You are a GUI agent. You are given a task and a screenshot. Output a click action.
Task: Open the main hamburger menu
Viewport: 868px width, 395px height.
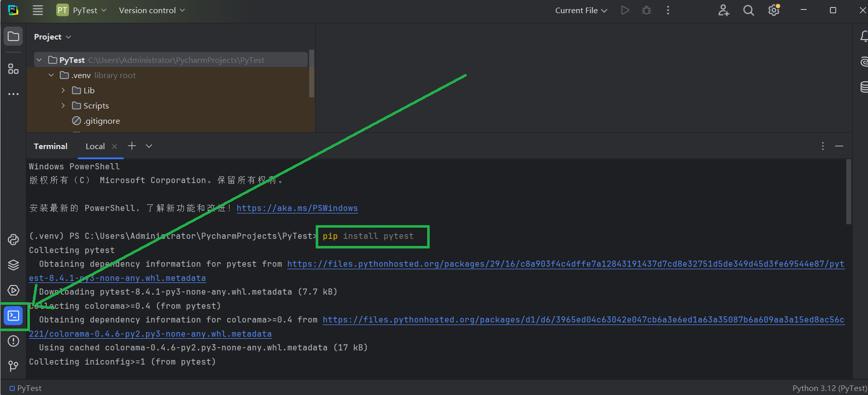37,10
